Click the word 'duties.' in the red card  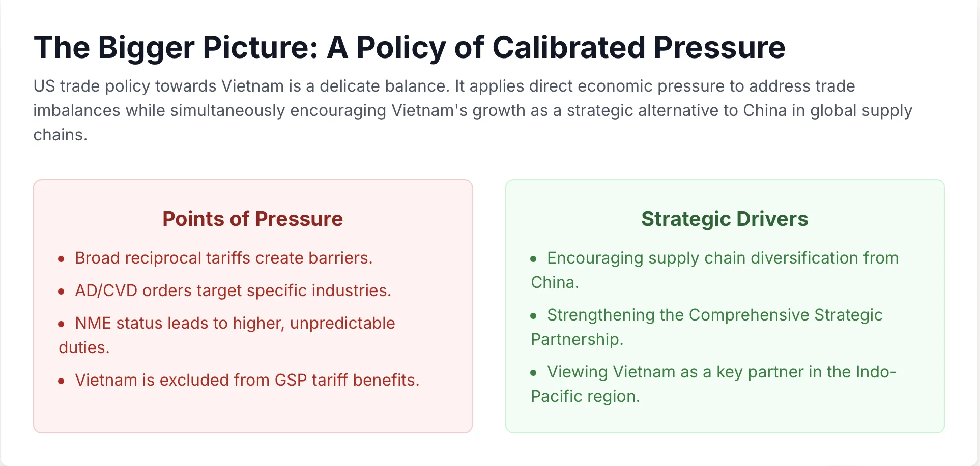tap(84, 347)
